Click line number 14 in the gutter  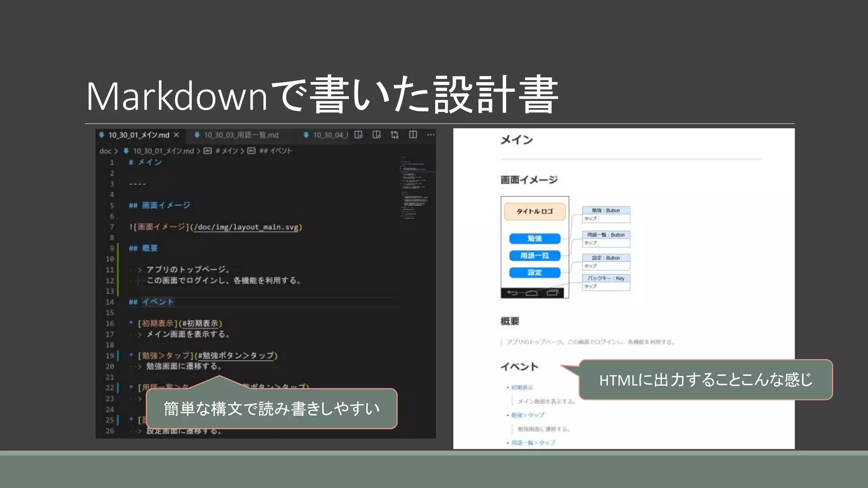[110, 302]
